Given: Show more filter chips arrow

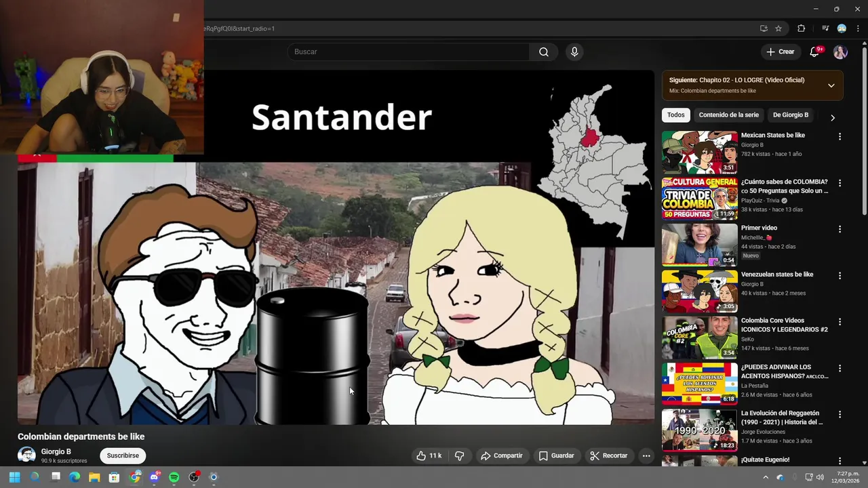Looking at the screenshot, I should click(833, 117).
